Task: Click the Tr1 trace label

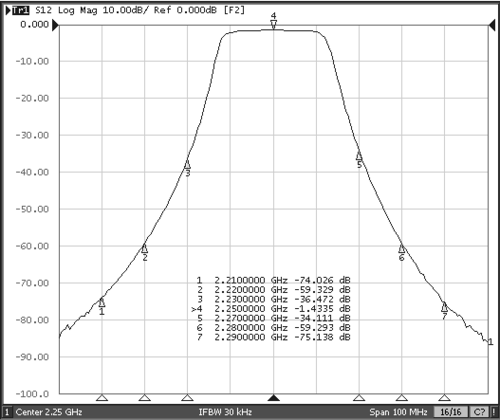Action: (x=21, y=10)
